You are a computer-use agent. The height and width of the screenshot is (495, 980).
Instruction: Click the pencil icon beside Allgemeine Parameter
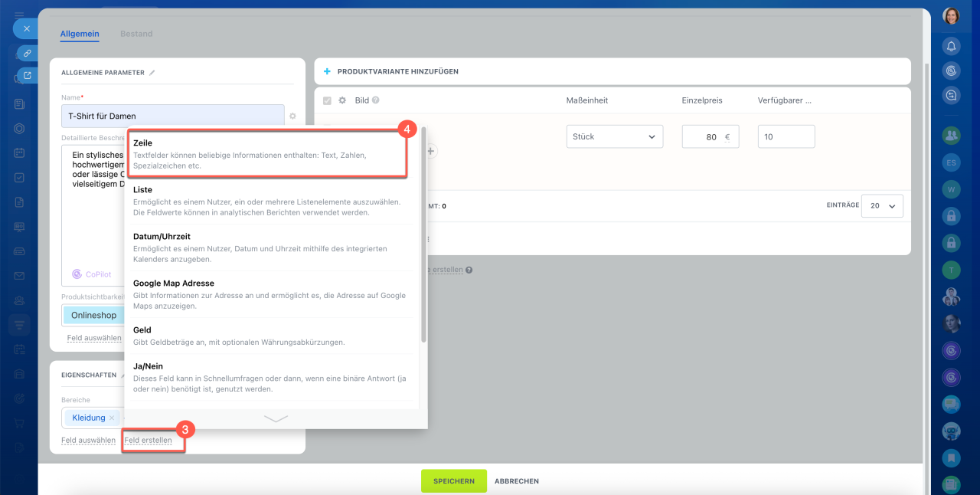coord(152,73)
